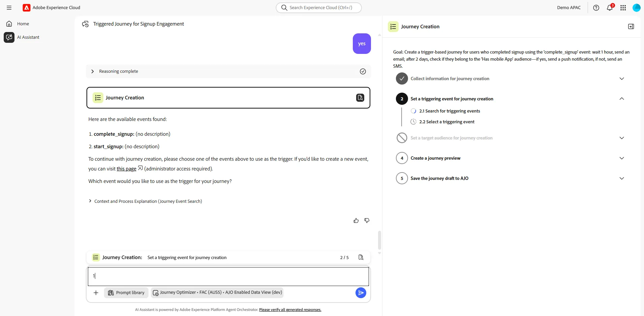The width and height of the screenshot is (644, 316).
Task: Open the Help question mark icon
Action: point(596,8)
